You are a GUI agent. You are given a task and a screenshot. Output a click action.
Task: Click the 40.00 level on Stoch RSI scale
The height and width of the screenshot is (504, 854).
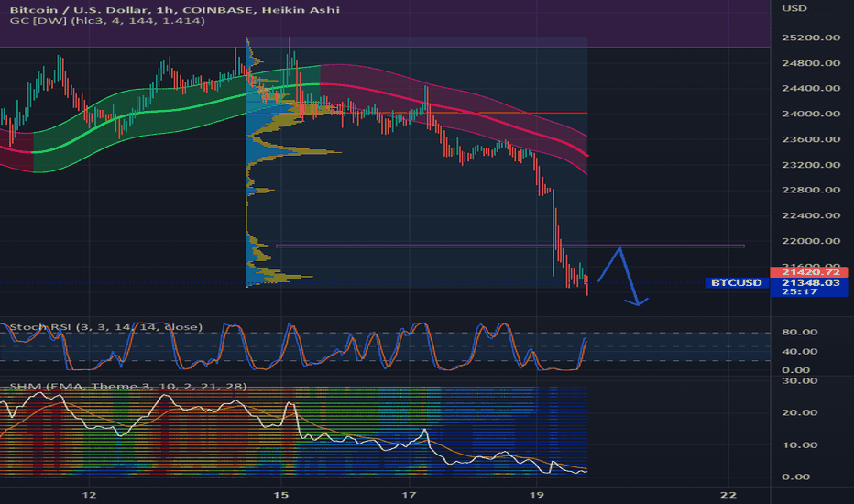click(800, 352)
